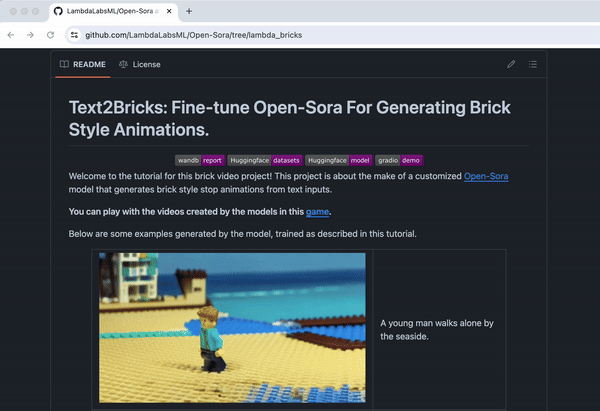Screen dimensions: 600x411
Task: Open the gradio demo badge
Action: pyautogui.click(x=399, y=160)
